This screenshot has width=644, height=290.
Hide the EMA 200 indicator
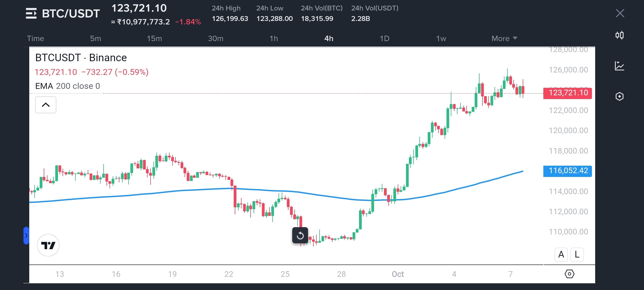(x=67, y=86)
